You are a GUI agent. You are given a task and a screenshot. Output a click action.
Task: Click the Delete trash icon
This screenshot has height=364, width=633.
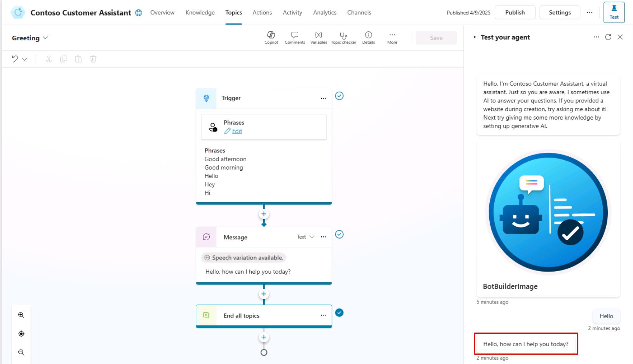click(93, 59)
